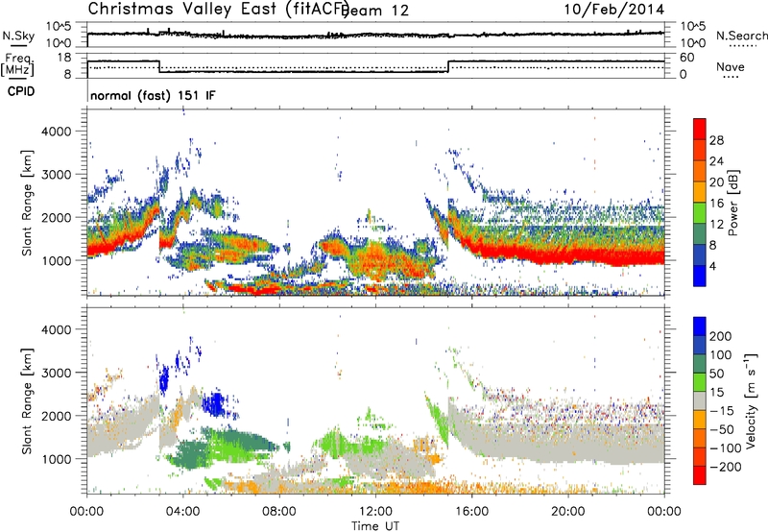
Task: Select the red bottom segment of Velocity colorbar
Action: point(700,475)
